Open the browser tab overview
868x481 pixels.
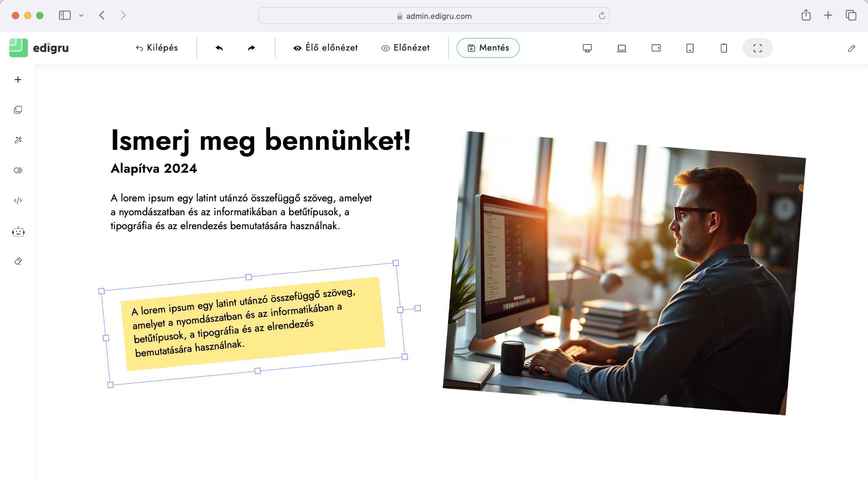pyautogui.click(x=849, y=15)
